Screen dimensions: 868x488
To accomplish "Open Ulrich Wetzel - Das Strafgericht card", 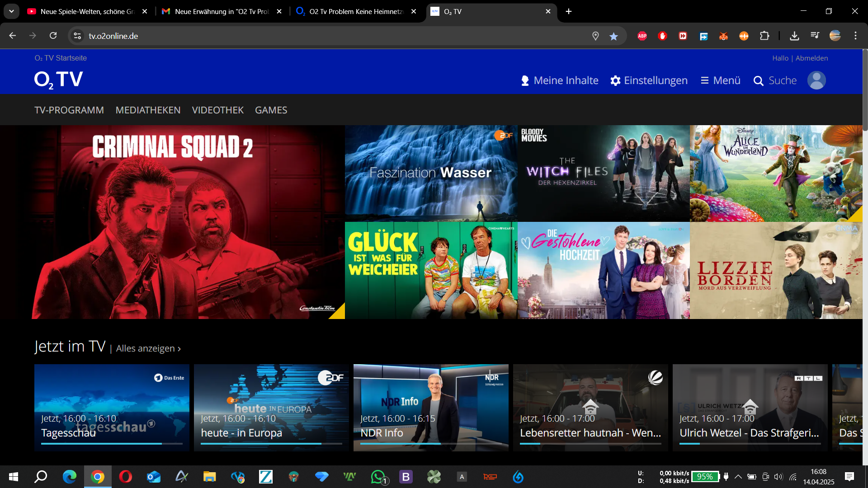I will coord(750,408).
